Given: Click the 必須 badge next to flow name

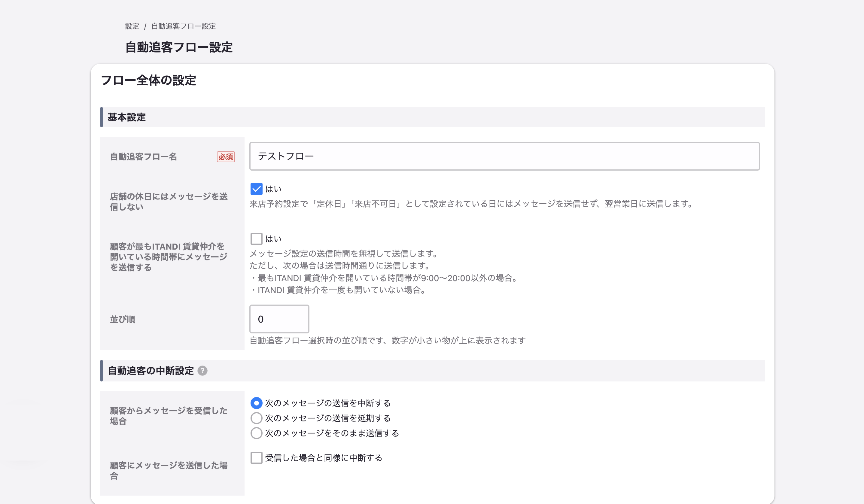Looking at the screenshot, I should [226, 157].
